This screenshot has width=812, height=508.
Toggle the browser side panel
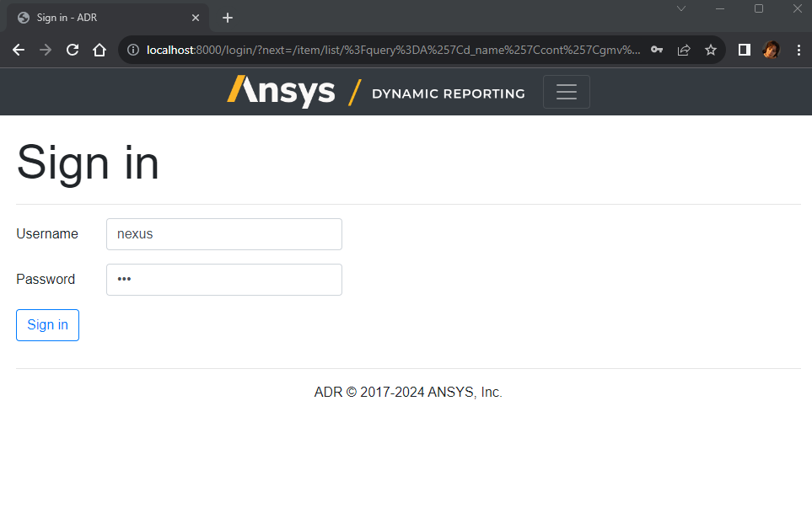click(x=745, y=50)
